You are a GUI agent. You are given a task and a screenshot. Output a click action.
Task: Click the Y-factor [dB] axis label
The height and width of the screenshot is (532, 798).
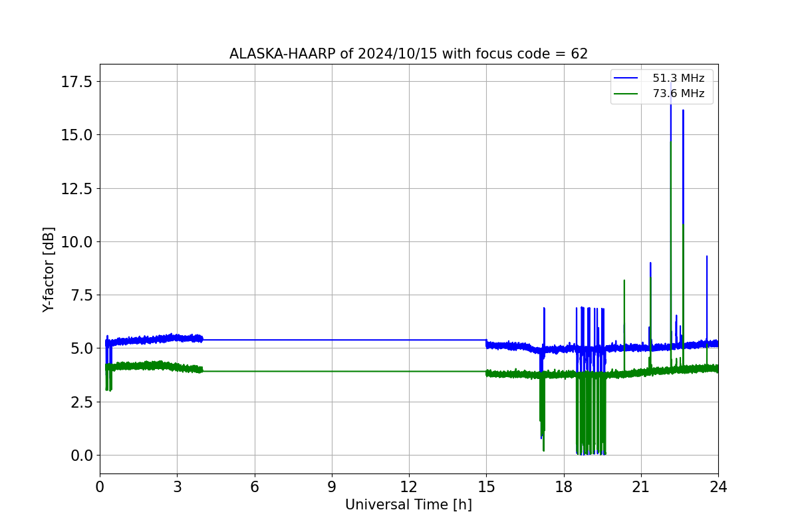coord(49,269)
